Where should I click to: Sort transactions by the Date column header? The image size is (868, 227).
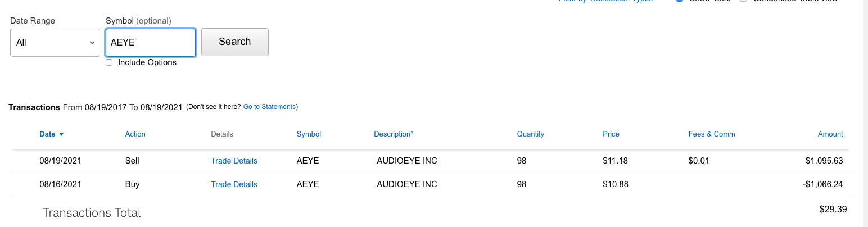(47, 134)
